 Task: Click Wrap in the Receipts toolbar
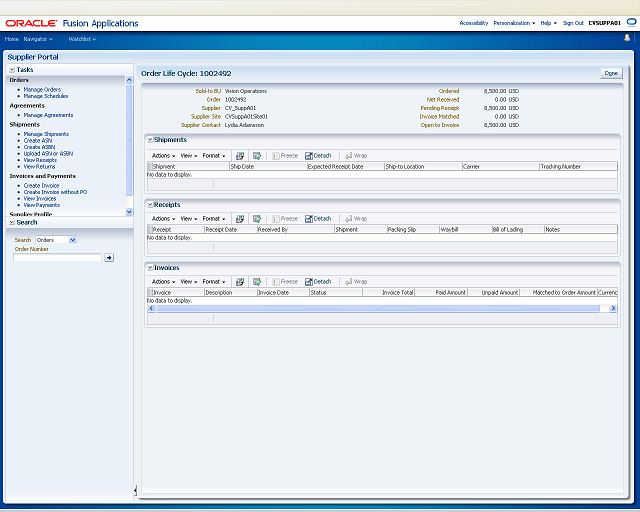[x=356, y=219]
